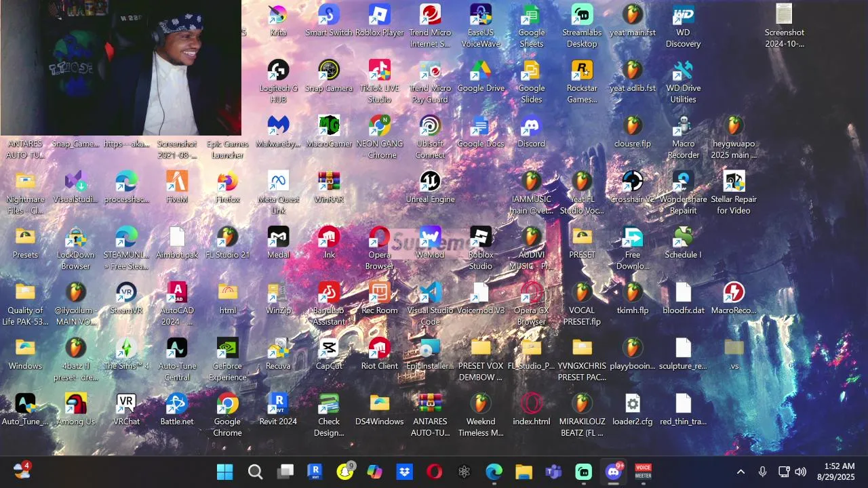
Task: Select Wondershare Repairit shortcut
Action: click(683, 192)
